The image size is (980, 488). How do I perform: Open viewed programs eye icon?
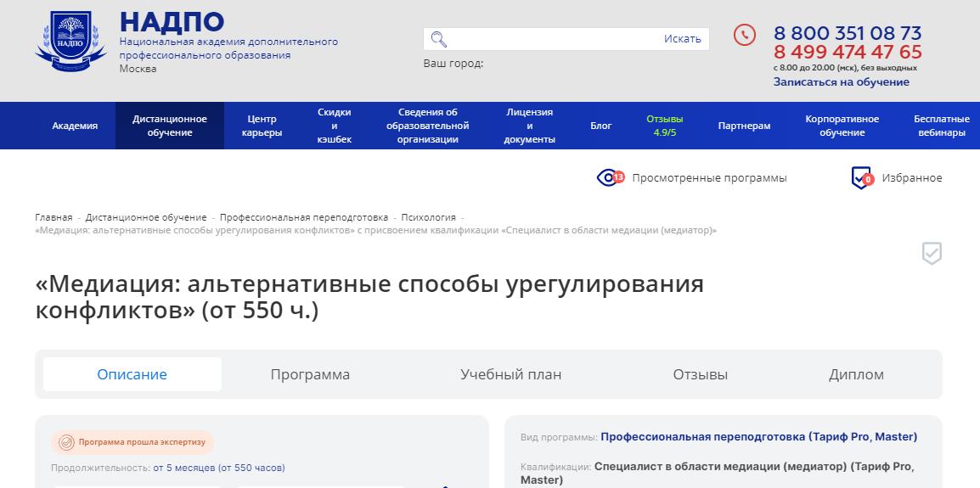click(x=611, y=177)
